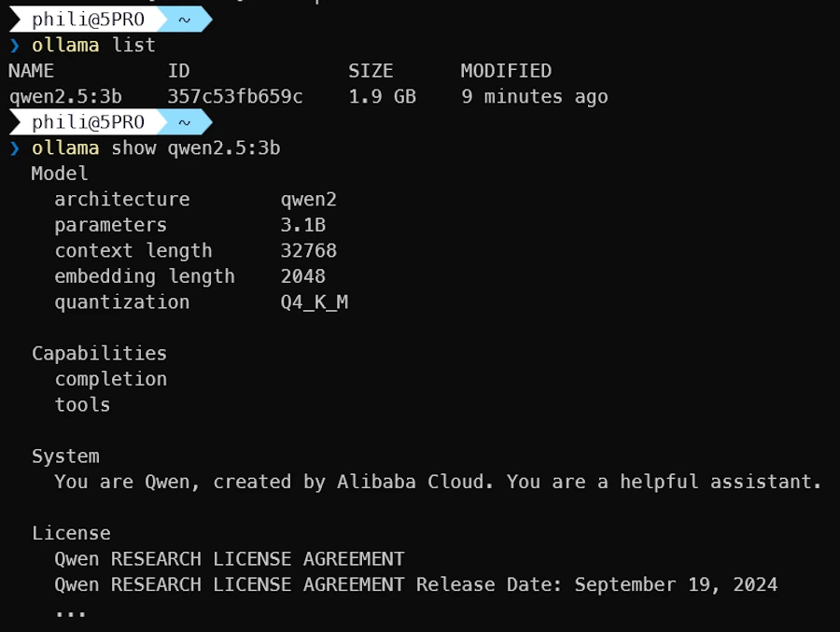
Task: Click the "tools" capability entry
Action: (82, 404)
